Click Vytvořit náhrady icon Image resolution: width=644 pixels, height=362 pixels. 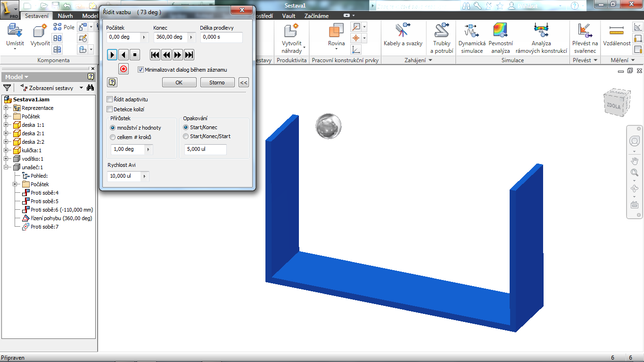(292, 31)
